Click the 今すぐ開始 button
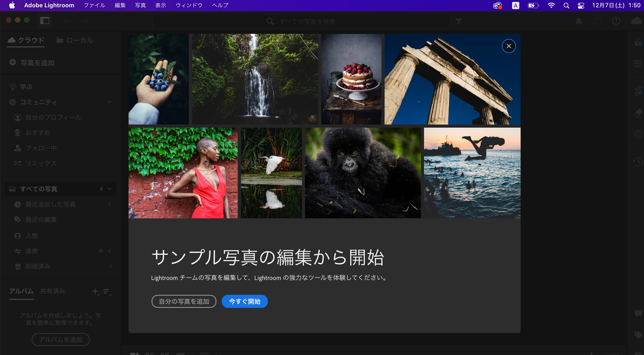This screenshot has height=355, width=644. [244, 302]
